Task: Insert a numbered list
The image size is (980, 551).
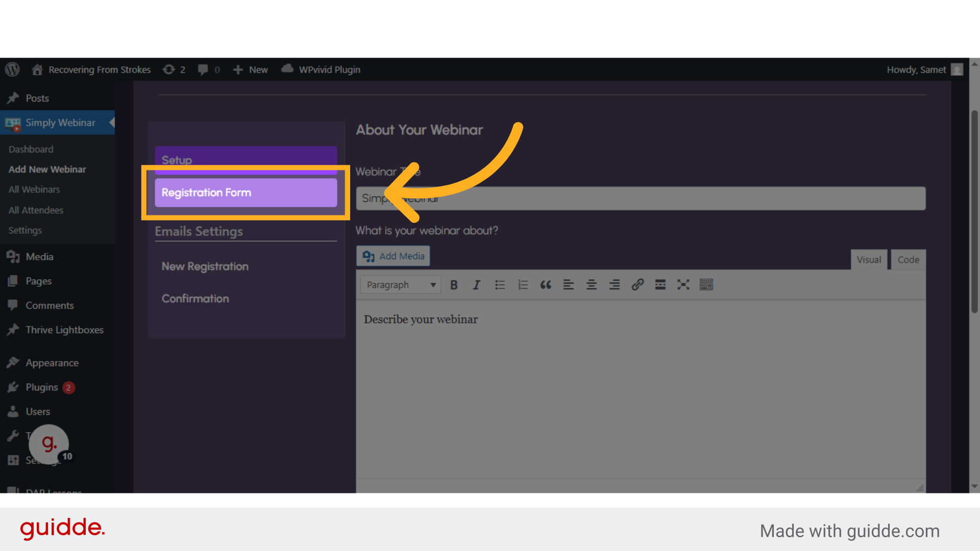Action: (x=523, y=285)
